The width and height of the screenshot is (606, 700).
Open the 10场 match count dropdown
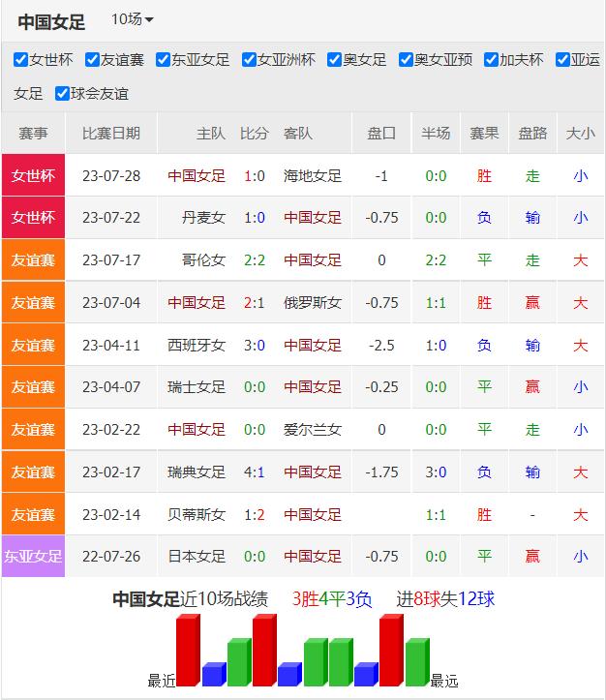pos(132,19)
